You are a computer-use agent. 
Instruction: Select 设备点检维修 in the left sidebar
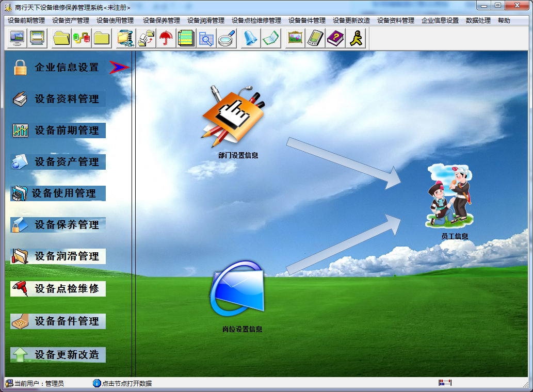click(58, 289)
